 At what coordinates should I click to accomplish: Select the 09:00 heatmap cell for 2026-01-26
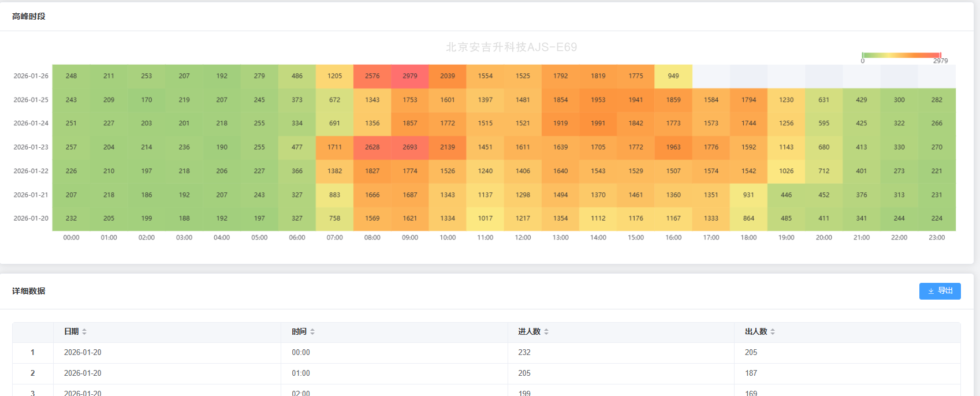pos(410,76)
